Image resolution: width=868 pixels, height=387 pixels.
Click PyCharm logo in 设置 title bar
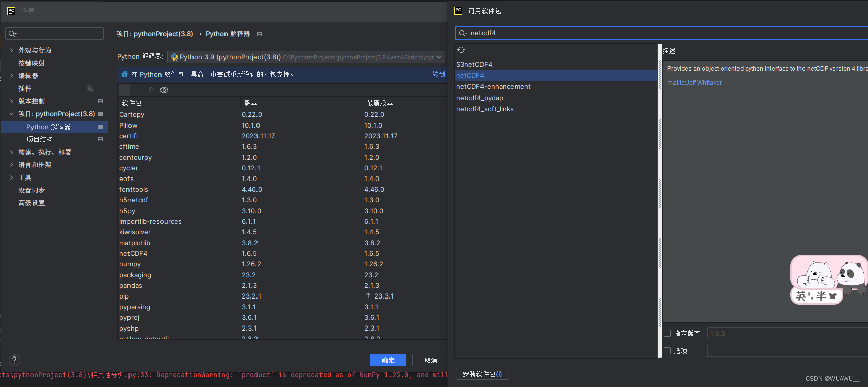click(x=11, y=11)
